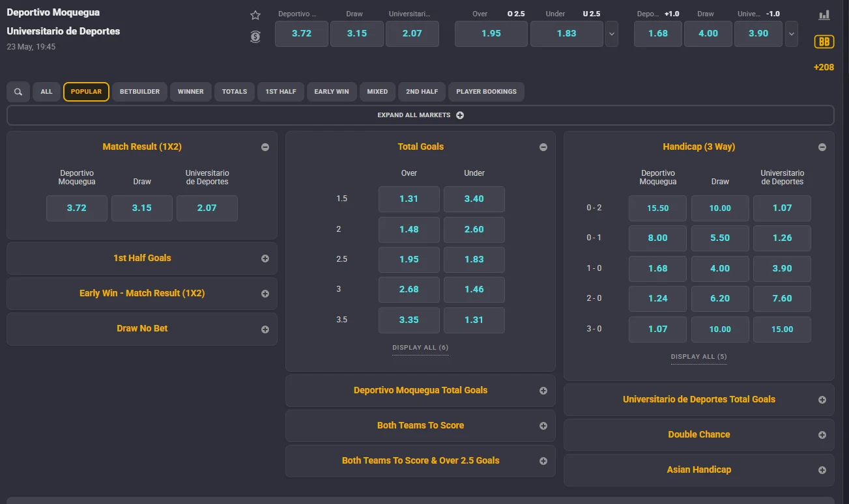Select header Deportivo 3.72 odds button
This screenshot has height=504, width=849.
[302, 34]
